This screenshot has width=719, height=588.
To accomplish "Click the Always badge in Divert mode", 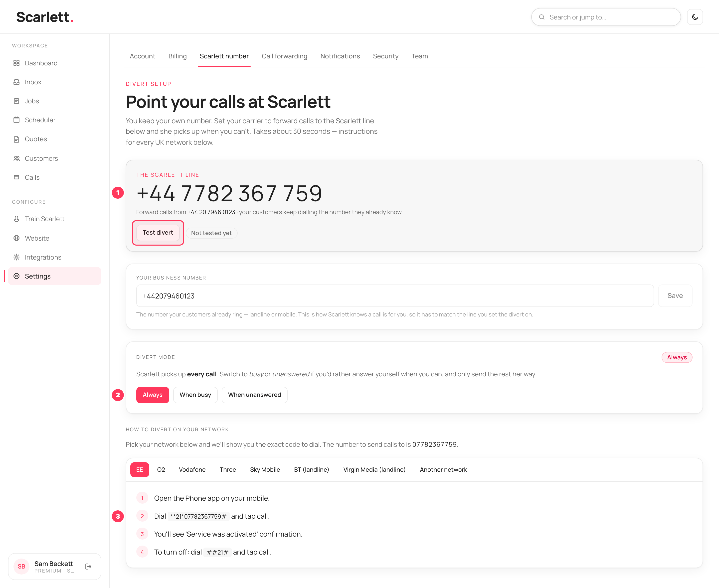I will coord(677,357).
